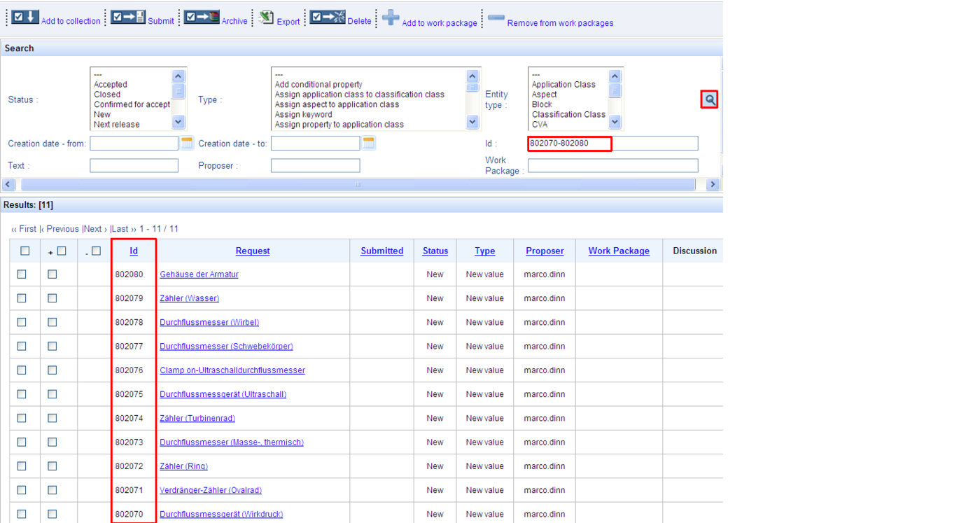980x523 pixels.
Task: Tick the checkbox for row 802080
Action: (x=22, y=274)
